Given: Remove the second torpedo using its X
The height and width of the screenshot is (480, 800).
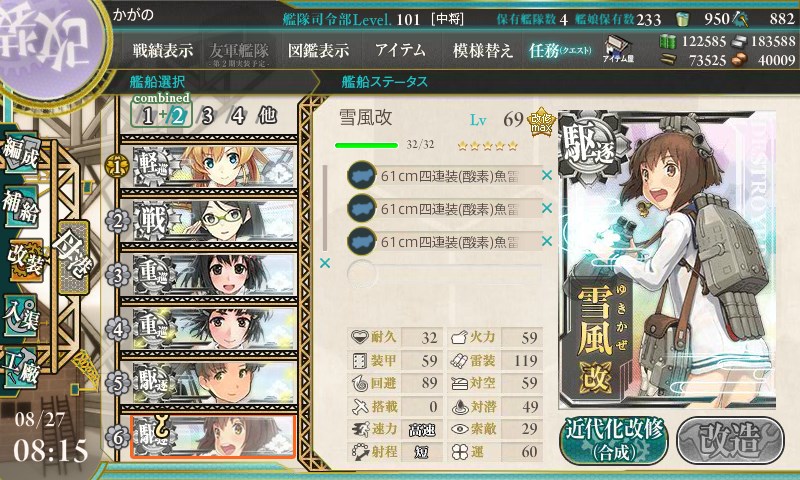Looking at the screenshot, I should 547,208.
